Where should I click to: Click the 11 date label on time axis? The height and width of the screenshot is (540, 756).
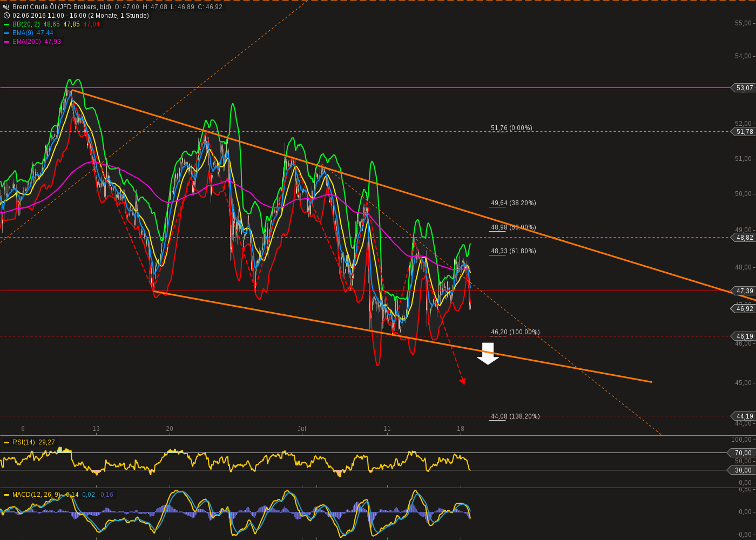[387, 429]
